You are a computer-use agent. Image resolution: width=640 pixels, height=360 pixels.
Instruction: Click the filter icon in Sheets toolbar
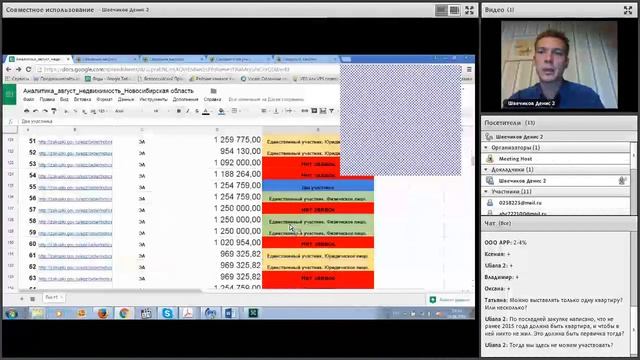331,111
